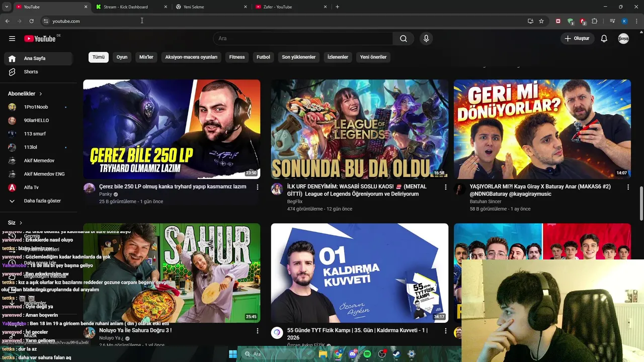Expand the Abonelikler section arrow
Image resolution: width=644 pixels, height=362 pixels.
pos(41,94)
